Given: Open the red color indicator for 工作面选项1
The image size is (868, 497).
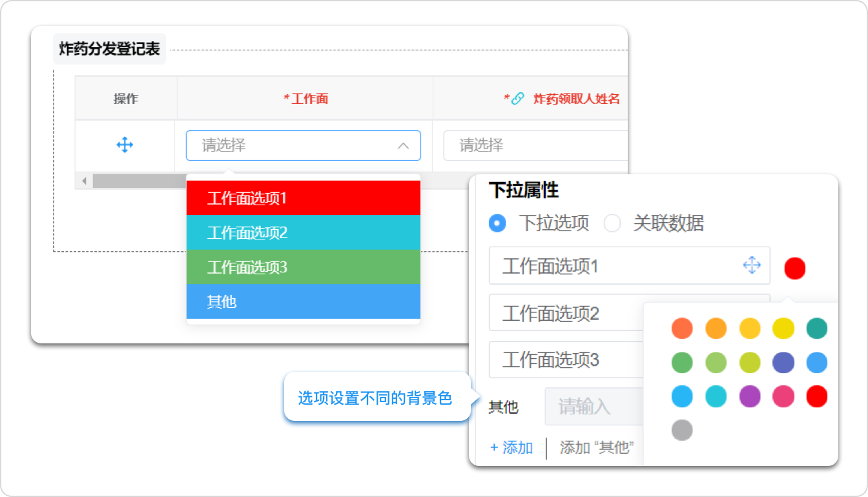Looking at the screenshot, I should click(794, 268).
